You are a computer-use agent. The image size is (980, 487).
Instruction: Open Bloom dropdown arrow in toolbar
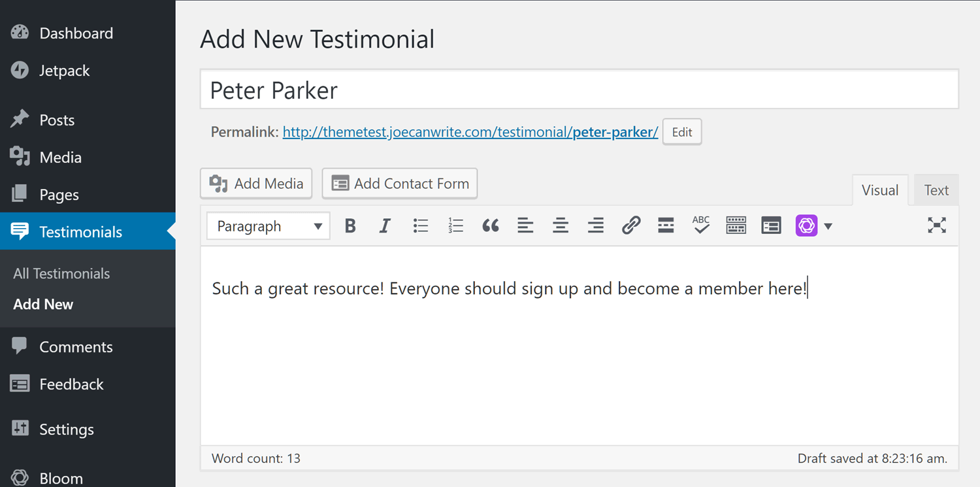click(828, 226)
